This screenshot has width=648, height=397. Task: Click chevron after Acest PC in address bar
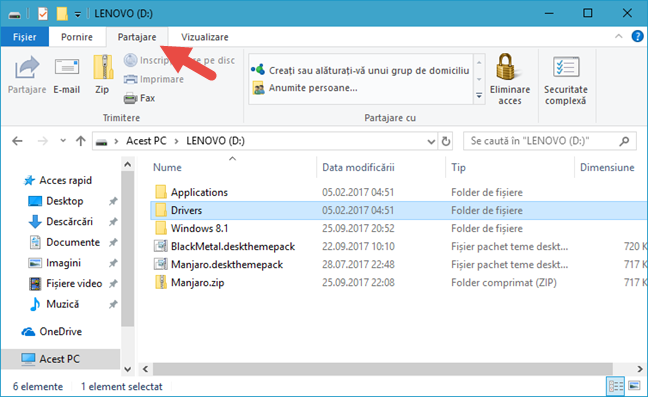[176, 141]
